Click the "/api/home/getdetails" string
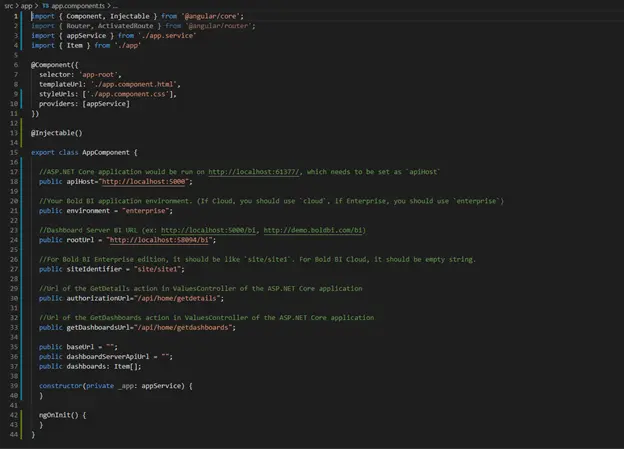The width and height of the screenshot is (624, 449). point(177,298)
